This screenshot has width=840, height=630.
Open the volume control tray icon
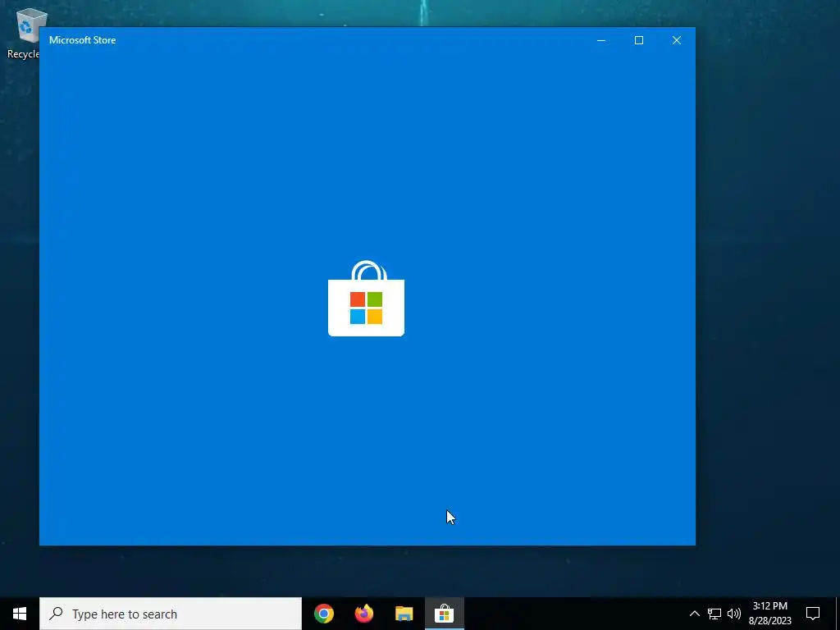[x=734, y=614]
